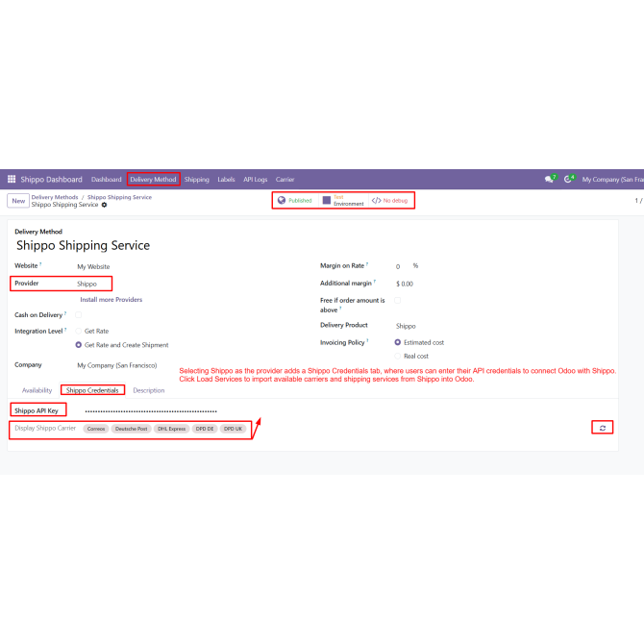
Task: Switch to Shippo Credentials tab
Action: point(92,390)
